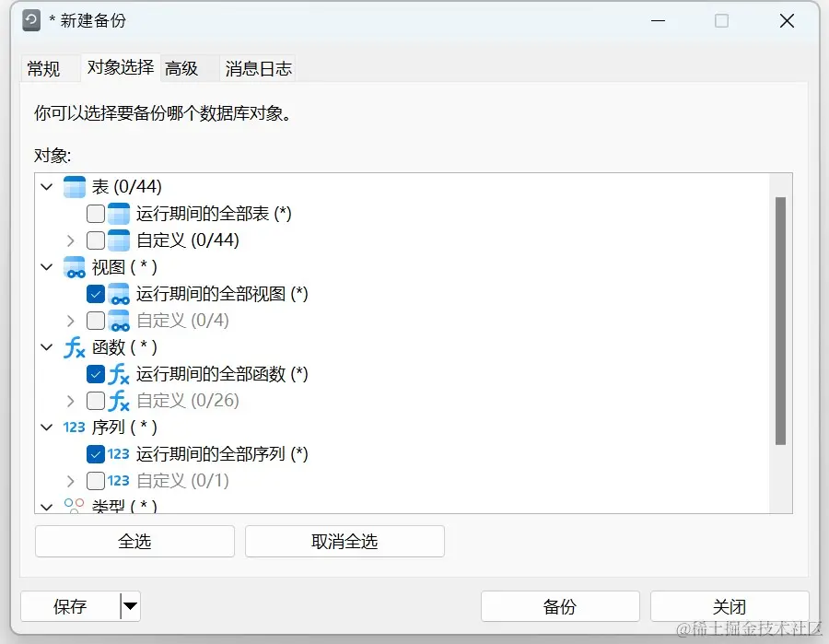Image resolution: width=829 pixels, height=644 pixels.
Task: Click the table icon next to 自定义 (0/44)
Action: pos(119,240)
